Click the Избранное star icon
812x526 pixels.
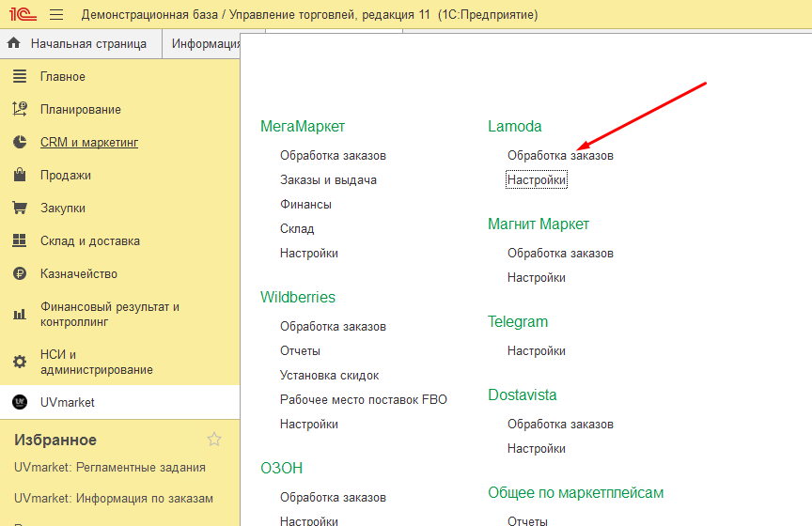[x=214, y=440]
